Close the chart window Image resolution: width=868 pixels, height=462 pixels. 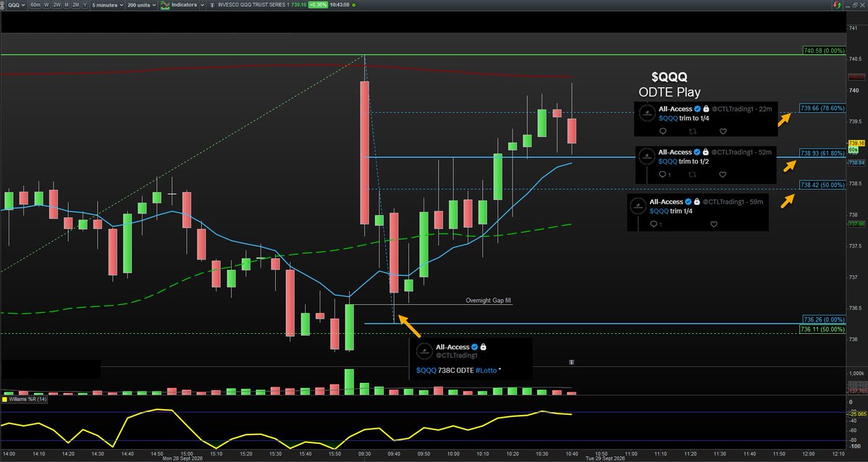[x=863, y=4]
